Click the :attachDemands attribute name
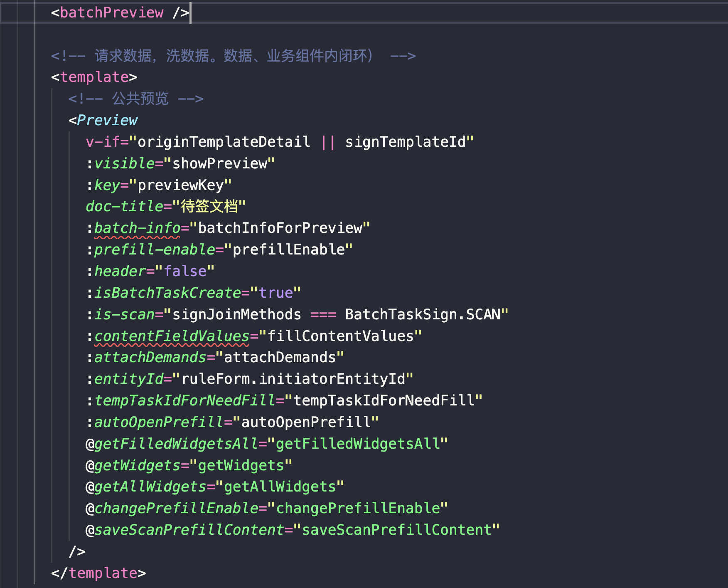This screenshot has height=588, width=728. (x=146, y=357)
